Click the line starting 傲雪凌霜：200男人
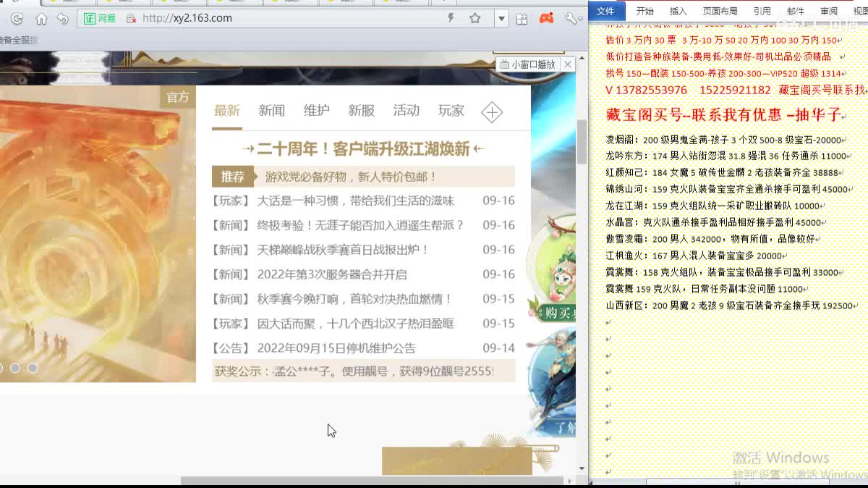 coord(710,239)
